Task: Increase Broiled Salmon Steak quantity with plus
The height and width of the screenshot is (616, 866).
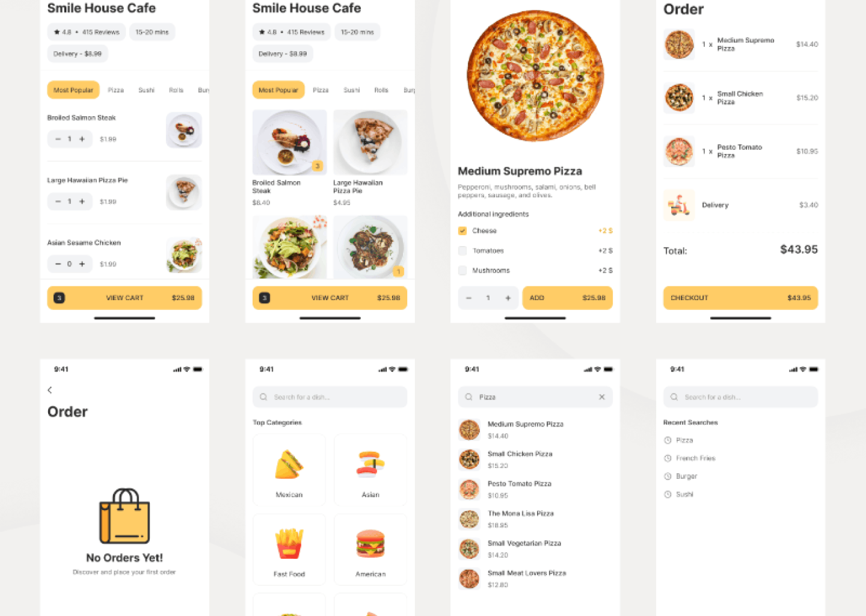Action: tap(82, 139)
